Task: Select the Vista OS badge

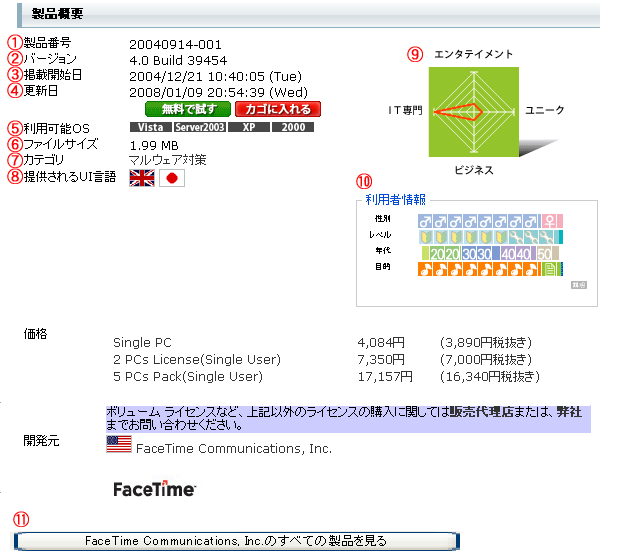Action: pos(151,127)
